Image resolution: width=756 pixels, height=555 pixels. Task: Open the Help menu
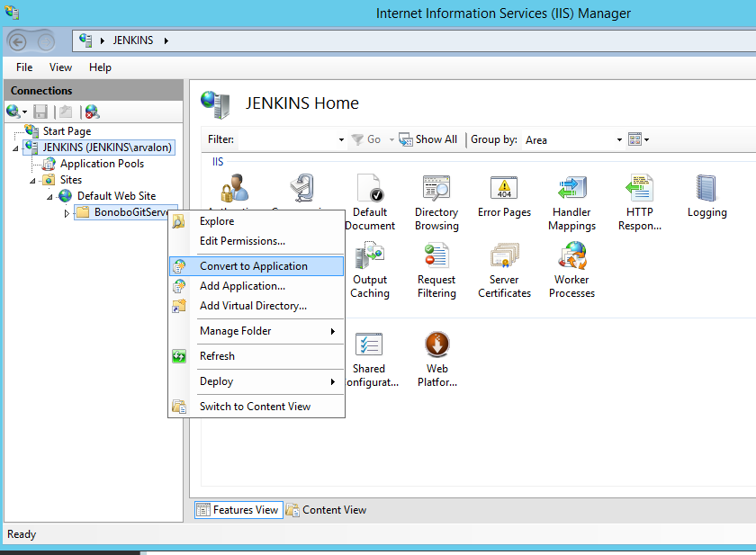click(100, 67)
